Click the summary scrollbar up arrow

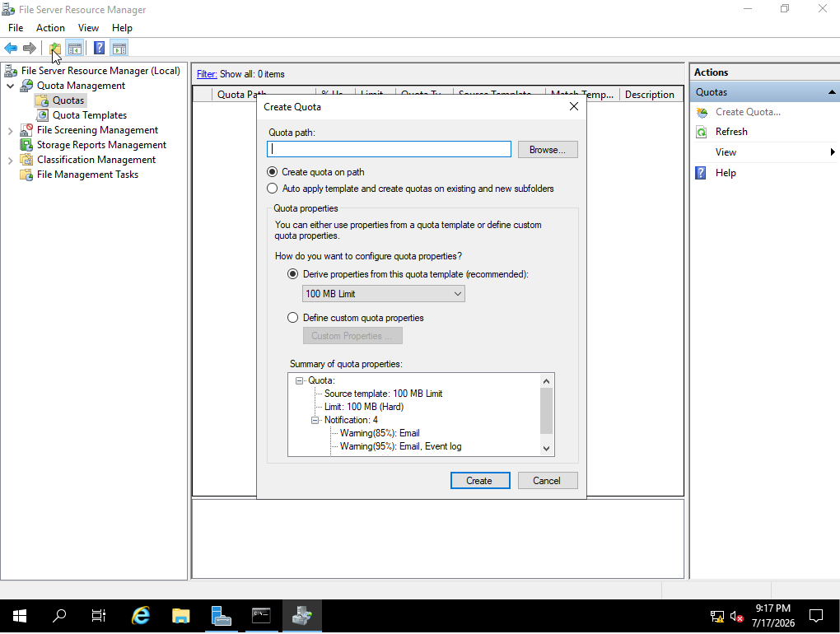pos(546,381)
